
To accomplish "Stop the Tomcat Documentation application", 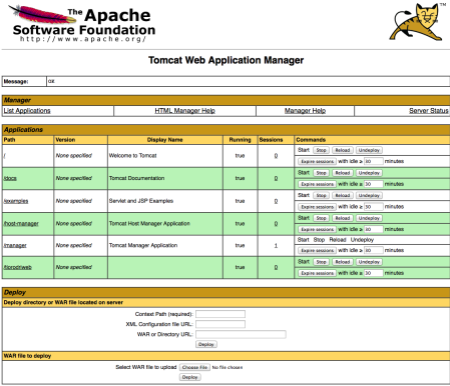I will tap(321, 173).
